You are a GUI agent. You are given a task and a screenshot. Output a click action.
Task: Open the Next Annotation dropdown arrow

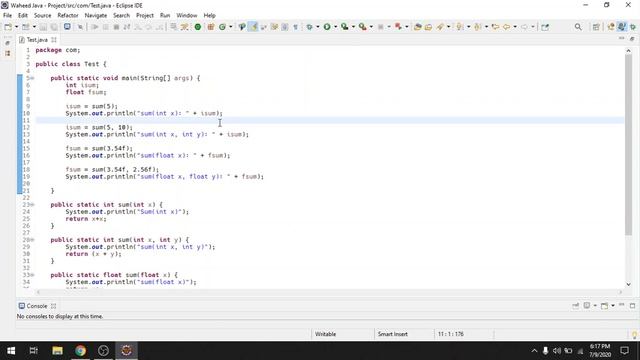468,27
